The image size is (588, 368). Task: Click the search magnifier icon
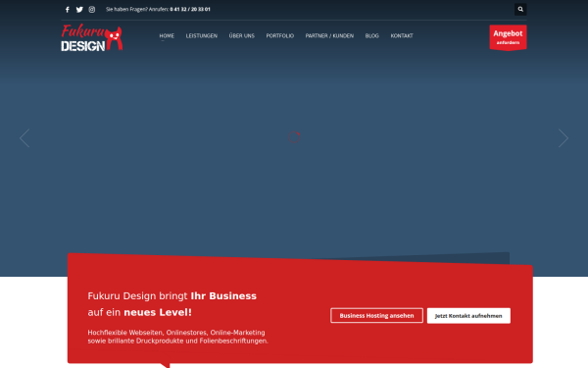(x=520, y=10)
